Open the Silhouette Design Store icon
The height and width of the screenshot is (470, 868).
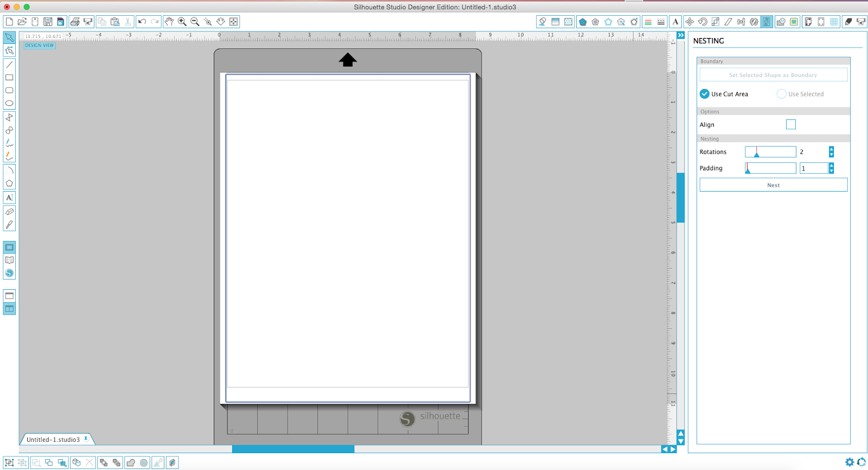tap(9, 273)
